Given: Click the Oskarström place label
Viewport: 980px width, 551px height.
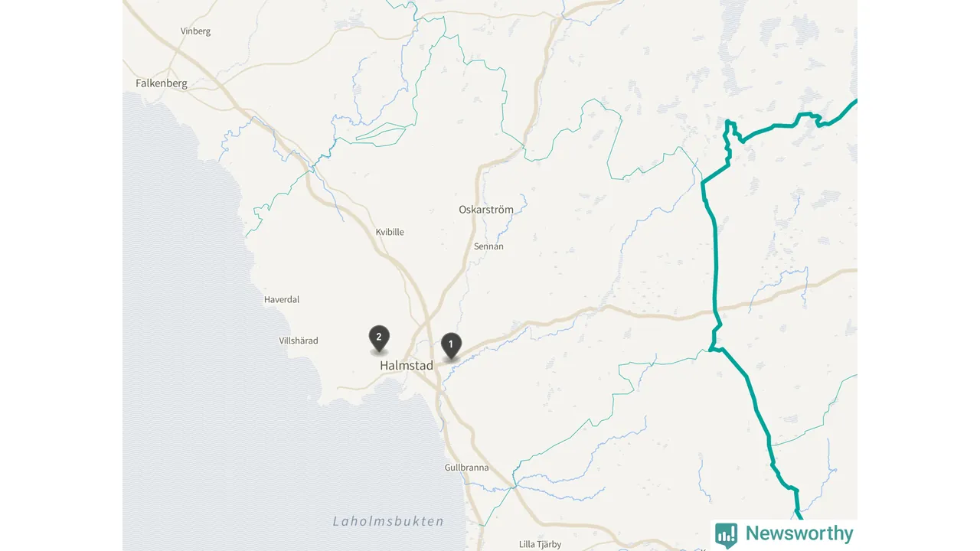Looking at the screenshot, I should pyautogui.click(x=486, y=209).
